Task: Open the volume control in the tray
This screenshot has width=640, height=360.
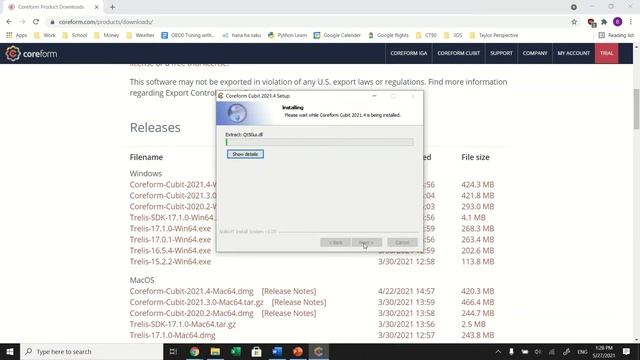Action: tap(538, 351)
